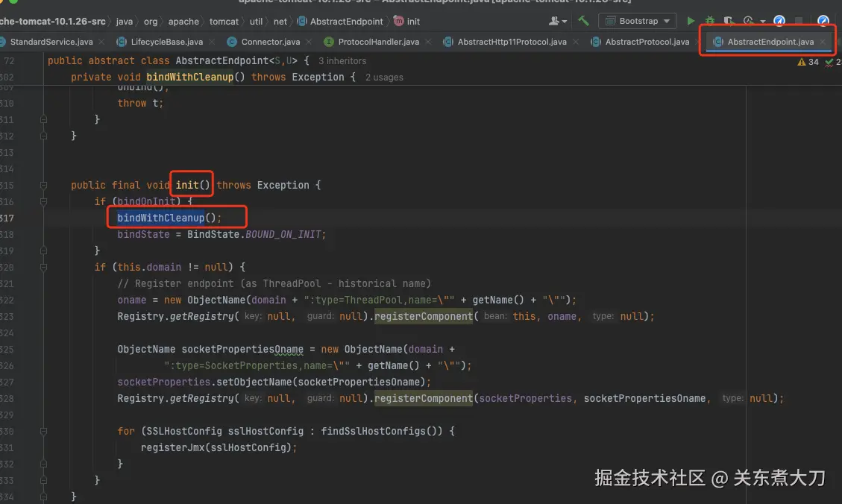Switch to the AbstractHttp11Protocol.java tab
This screenshot has width=842, height=504.
coord(511,42)
